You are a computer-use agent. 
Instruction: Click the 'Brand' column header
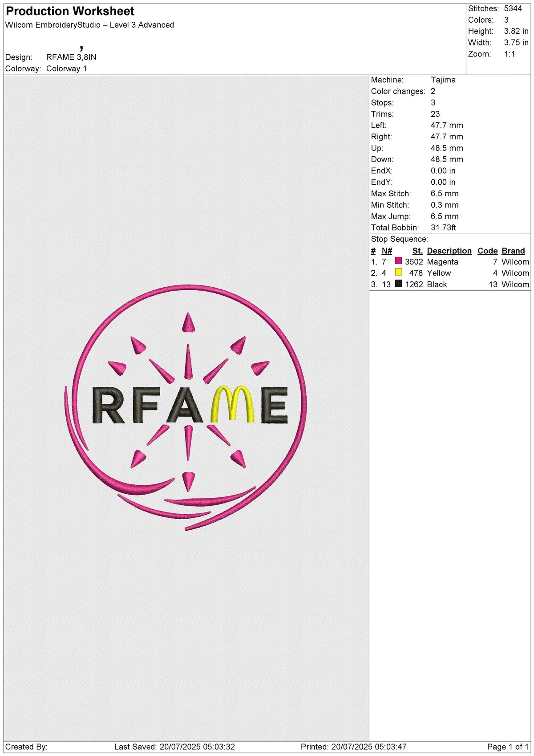click(x=513, y=251)
